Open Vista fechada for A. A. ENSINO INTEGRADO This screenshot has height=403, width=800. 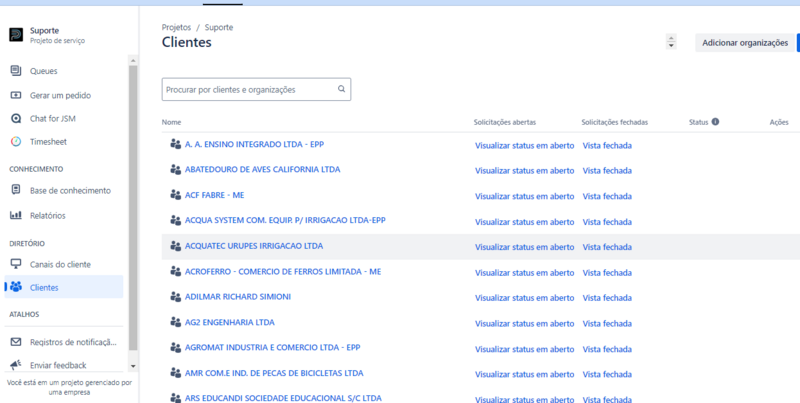pyautogui.click(x=607, y=145)
